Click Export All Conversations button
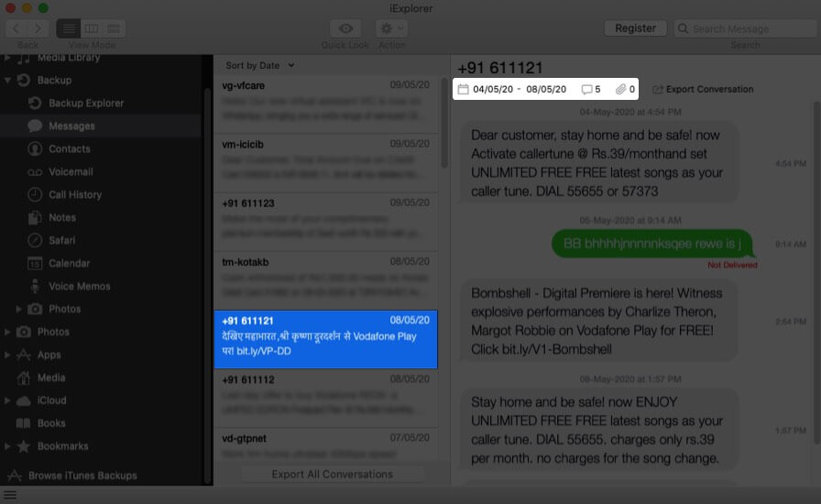Viewport: 821px width, 504px height. click(x=332, y=474)
